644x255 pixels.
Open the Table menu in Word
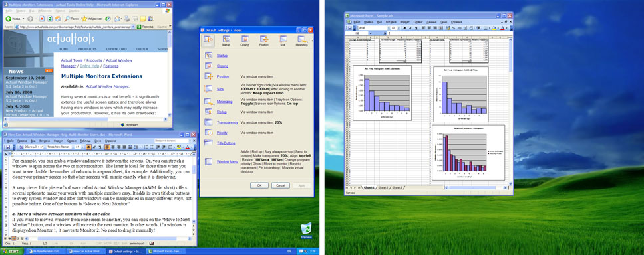click(x=85, y=141)
